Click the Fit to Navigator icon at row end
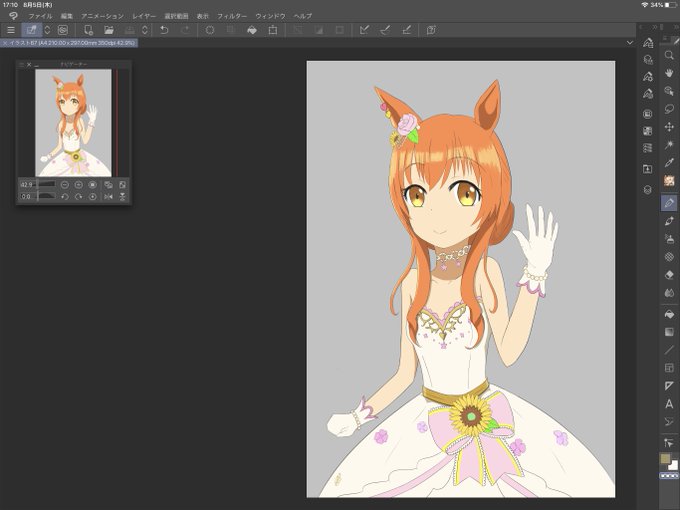 [122, 185]
